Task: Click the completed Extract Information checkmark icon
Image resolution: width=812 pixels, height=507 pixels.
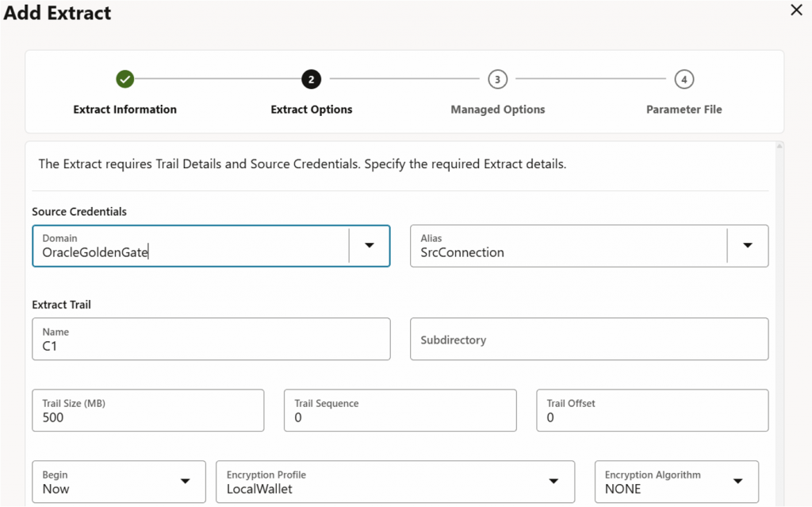Action: click(x=124, y=79)
